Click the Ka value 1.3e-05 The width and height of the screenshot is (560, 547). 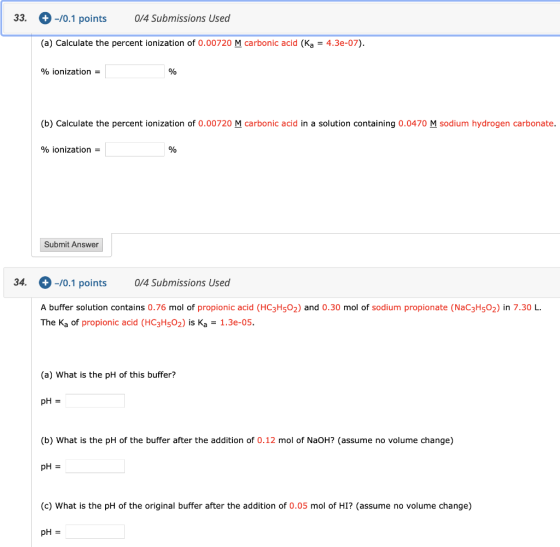pos(236,322)
